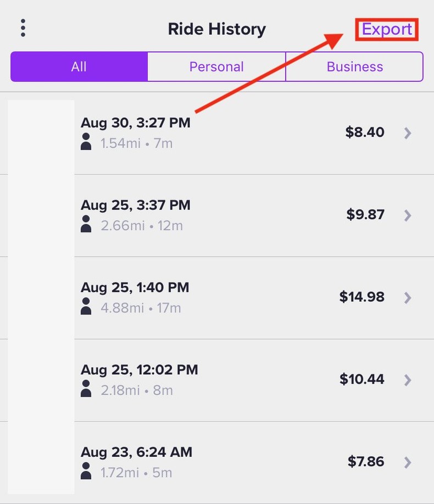
Task: View the Aug 23, 6:24 AM ride
Action: pyautogui.click(x=137, y=452)
